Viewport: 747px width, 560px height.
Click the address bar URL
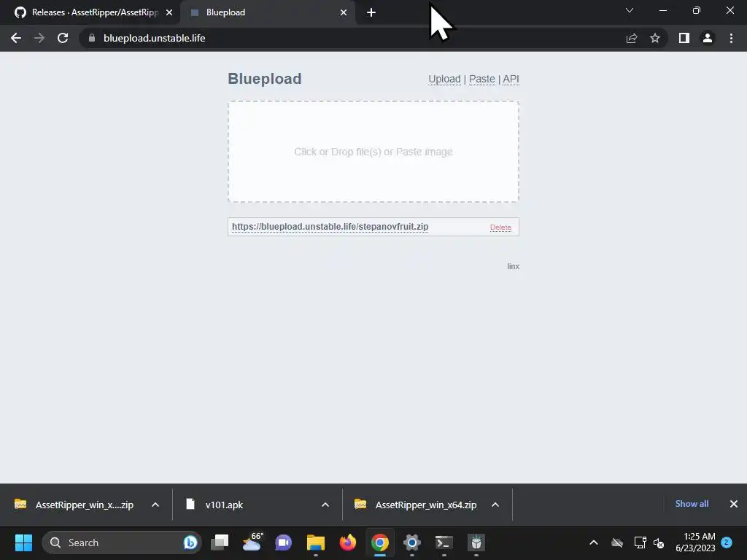click(155, 38)
